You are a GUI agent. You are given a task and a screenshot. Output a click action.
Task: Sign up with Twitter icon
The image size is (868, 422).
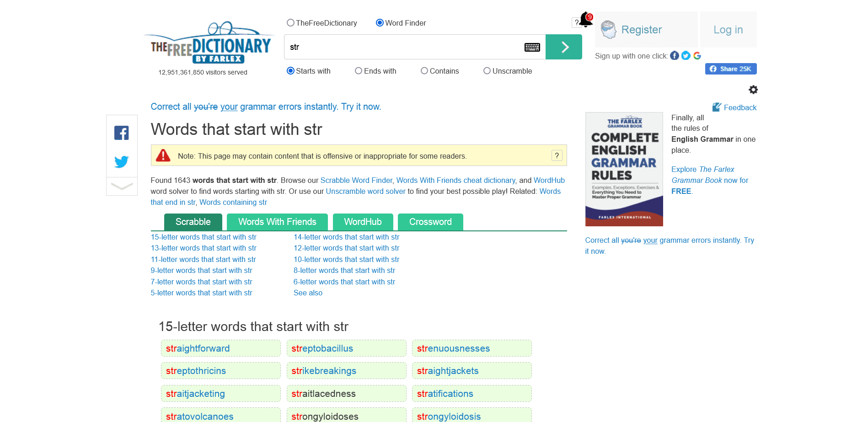(686, 56)
